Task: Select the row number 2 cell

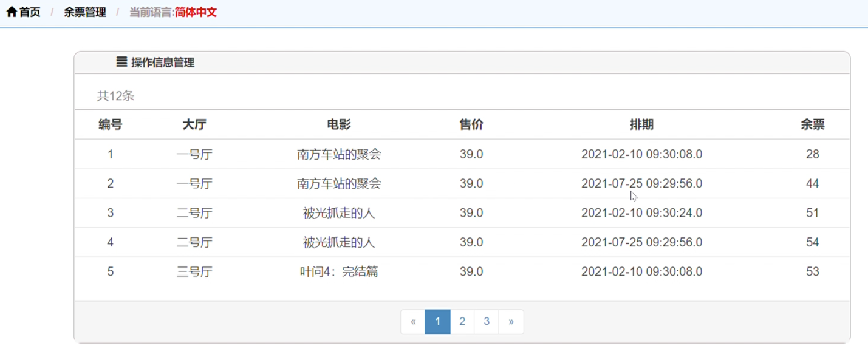Action: coord(111,183)
